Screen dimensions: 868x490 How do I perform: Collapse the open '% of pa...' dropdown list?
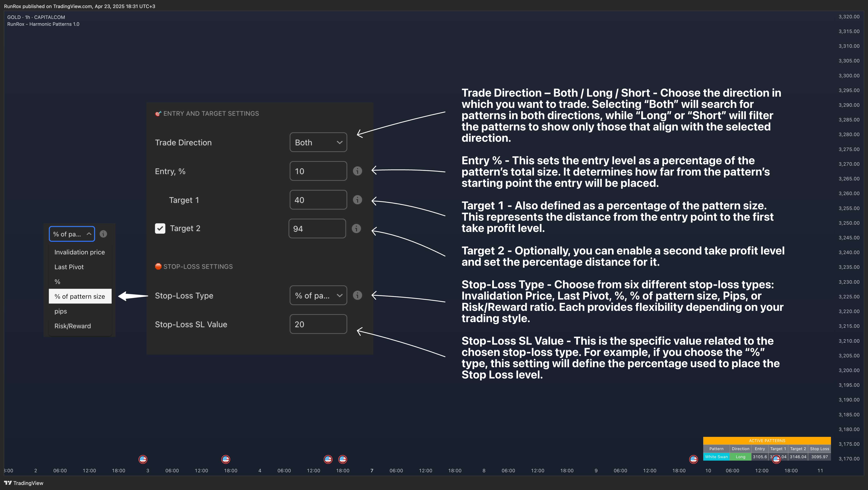pos(72,234)
